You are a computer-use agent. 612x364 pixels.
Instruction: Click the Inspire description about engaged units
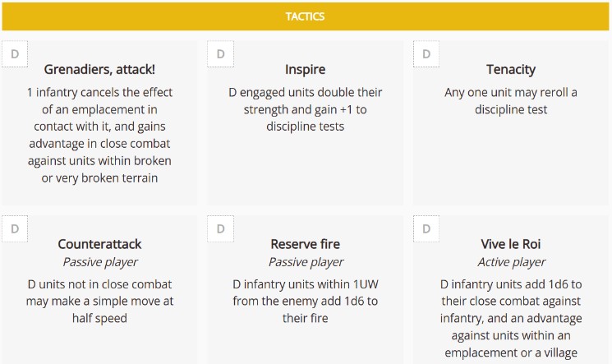tap(305, 109)
